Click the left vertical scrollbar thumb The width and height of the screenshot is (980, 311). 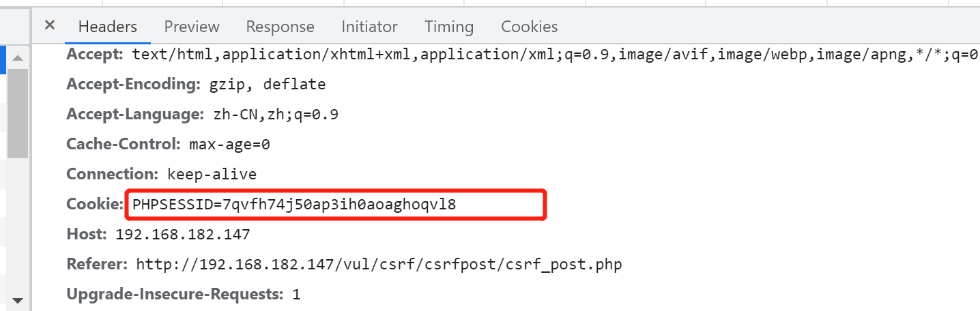point(17,113)
